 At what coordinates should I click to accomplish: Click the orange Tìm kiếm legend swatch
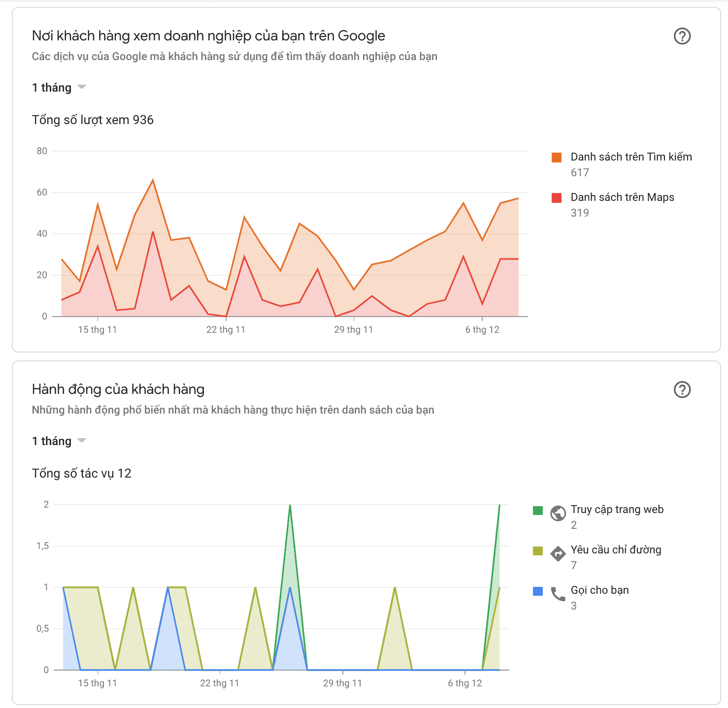557,158
